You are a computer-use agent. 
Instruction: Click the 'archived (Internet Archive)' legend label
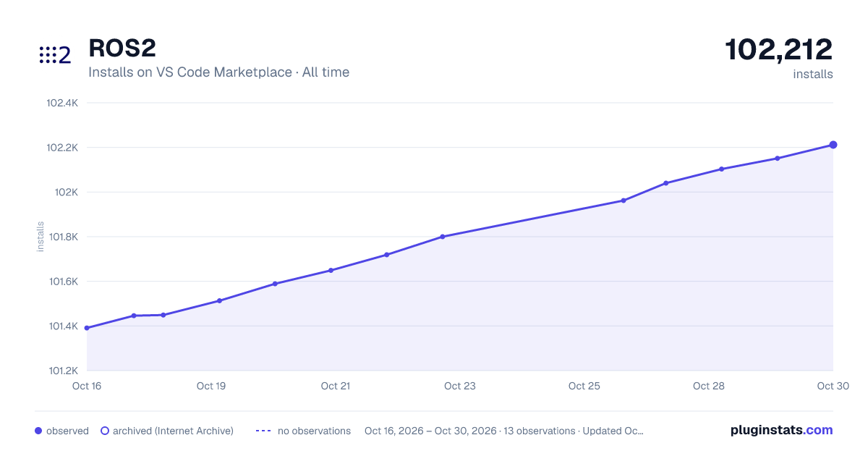[173, 431]
